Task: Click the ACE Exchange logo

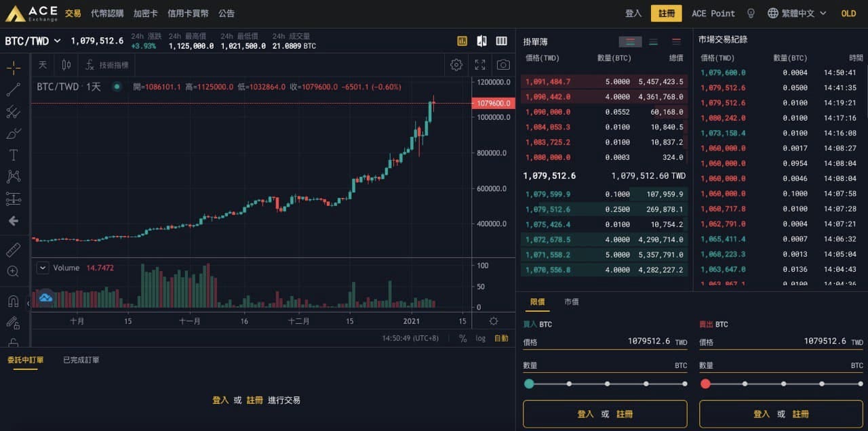Action: pos(31,14)
